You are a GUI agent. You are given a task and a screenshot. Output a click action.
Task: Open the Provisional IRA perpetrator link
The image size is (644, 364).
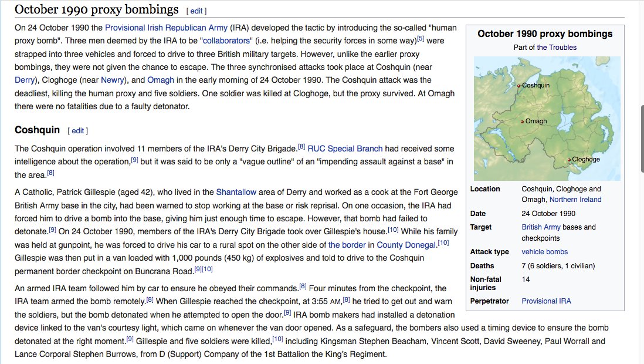point(546,301)
